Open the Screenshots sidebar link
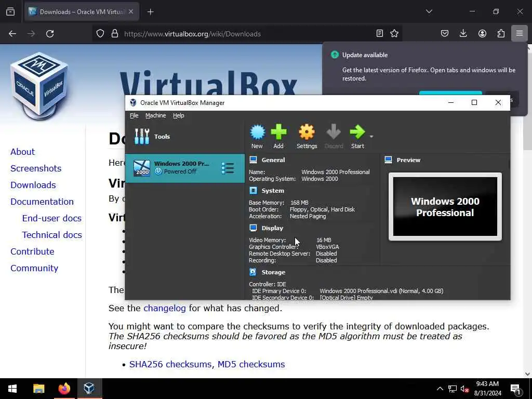This screenshot has height=399, width=532. (36, 168)
